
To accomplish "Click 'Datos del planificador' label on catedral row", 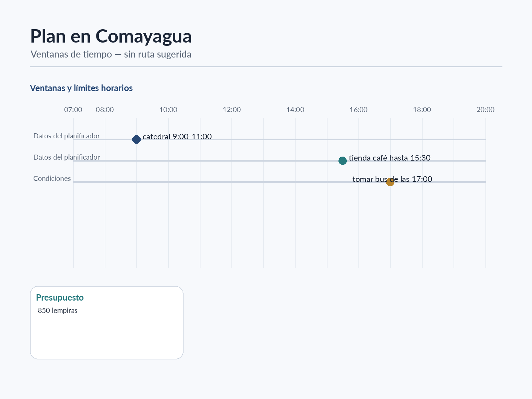I will click(x=66, y=136).
